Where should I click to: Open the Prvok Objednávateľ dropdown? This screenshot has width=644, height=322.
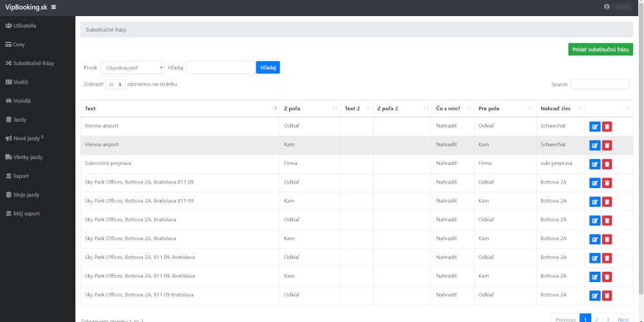(133, 68)
